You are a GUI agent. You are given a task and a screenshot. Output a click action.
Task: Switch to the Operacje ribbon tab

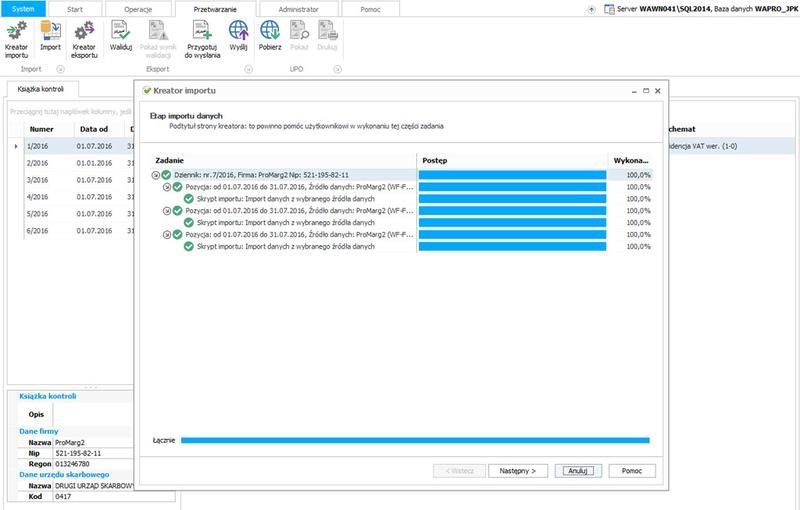pyautogui.click(x=138, y=9)
